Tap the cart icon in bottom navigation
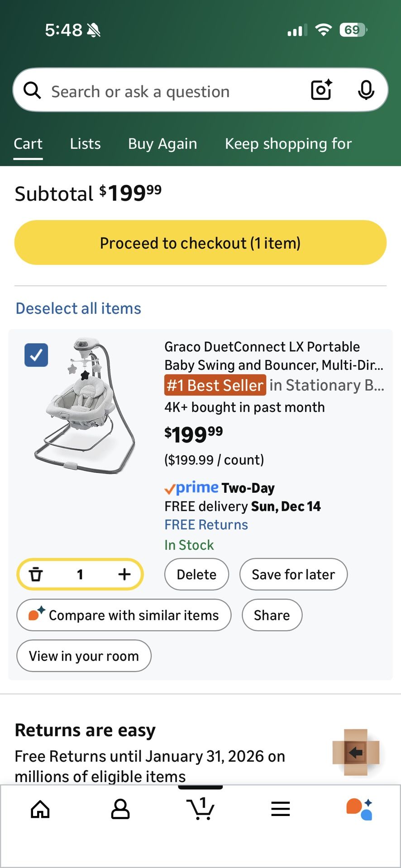401x868 pixels. (200, 809)
